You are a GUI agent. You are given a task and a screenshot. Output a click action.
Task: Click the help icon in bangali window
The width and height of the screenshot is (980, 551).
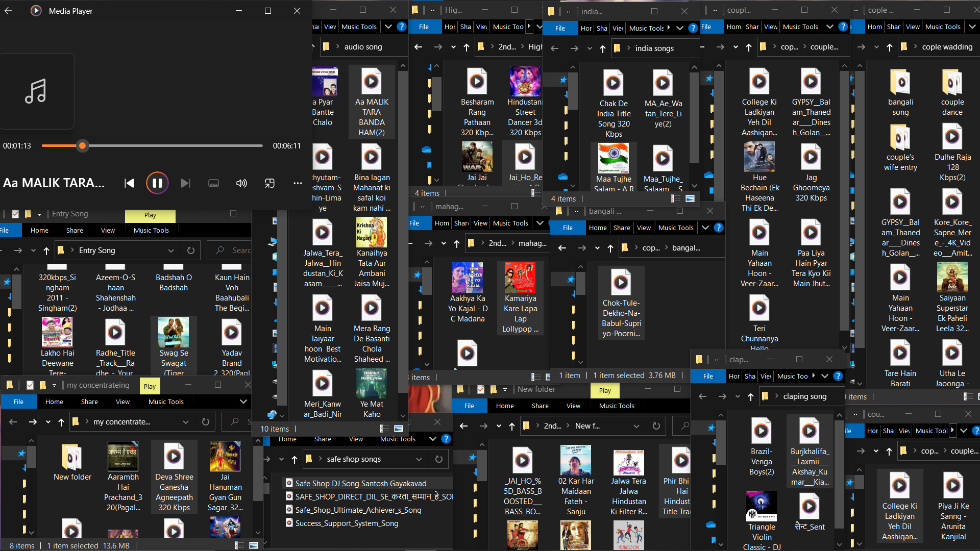point(719,228)
